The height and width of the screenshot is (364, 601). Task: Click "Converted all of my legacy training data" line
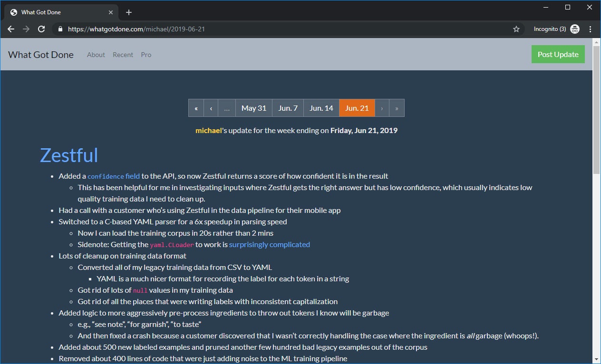[175, 267]
